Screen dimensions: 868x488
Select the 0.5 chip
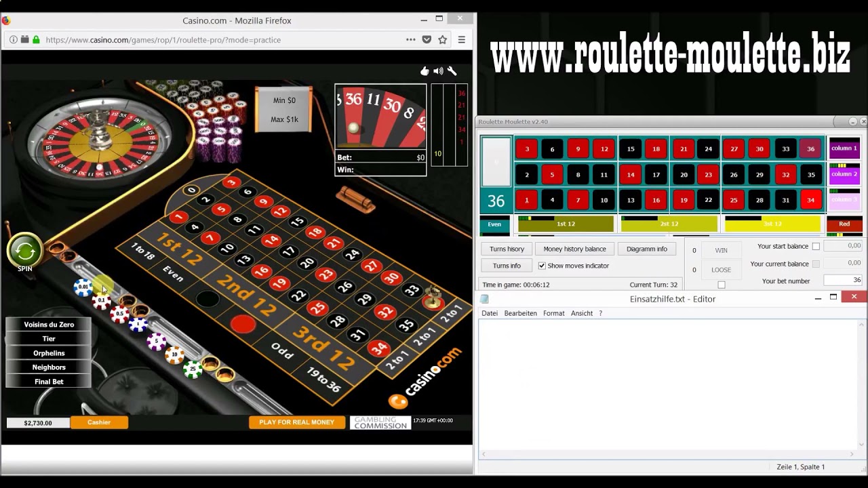(x=119, y=313)
